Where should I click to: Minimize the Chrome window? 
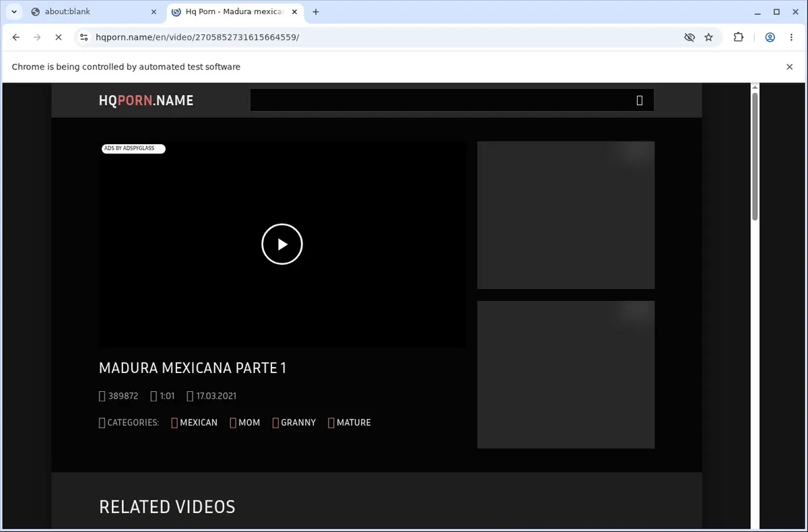pos(758,12)
